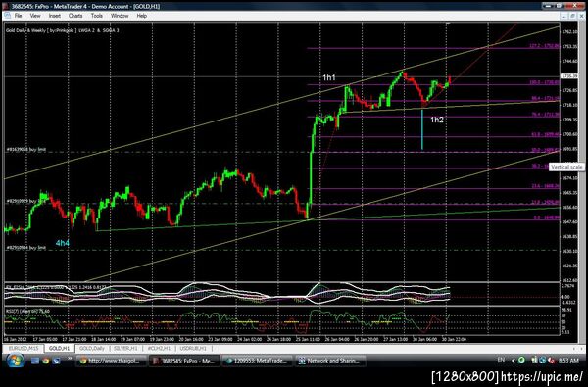Click the EN language indicator
Viewport: 588px width, 387px height.
[501, 360]
